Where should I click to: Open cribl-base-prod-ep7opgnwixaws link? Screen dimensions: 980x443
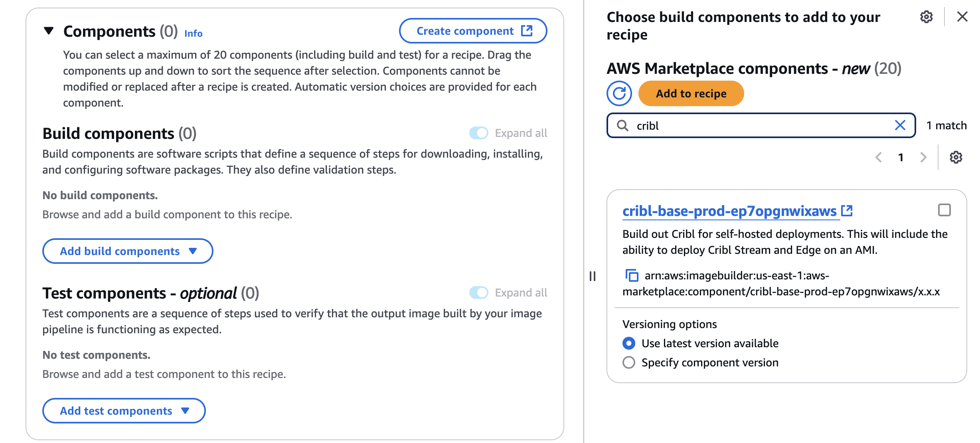point(729,211)
